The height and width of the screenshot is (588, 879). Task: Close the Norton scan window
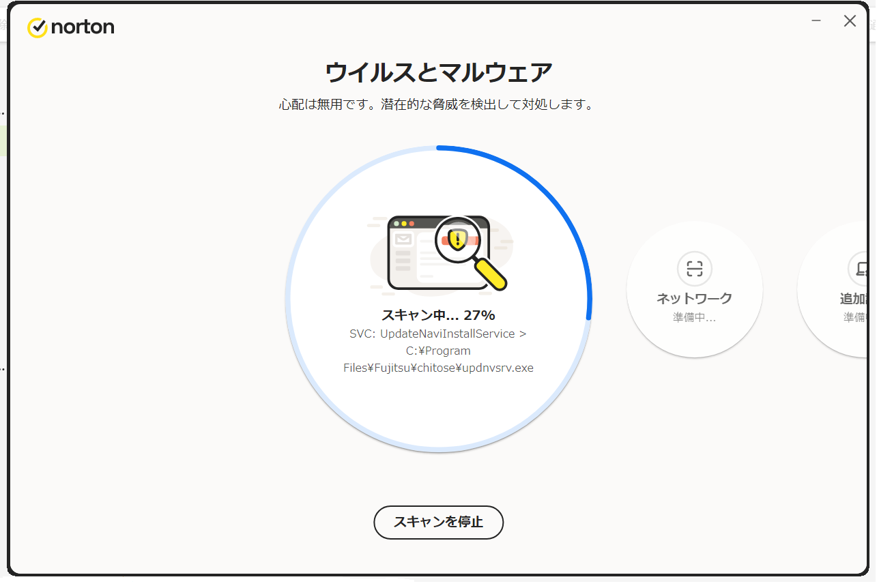pos(850,21)
